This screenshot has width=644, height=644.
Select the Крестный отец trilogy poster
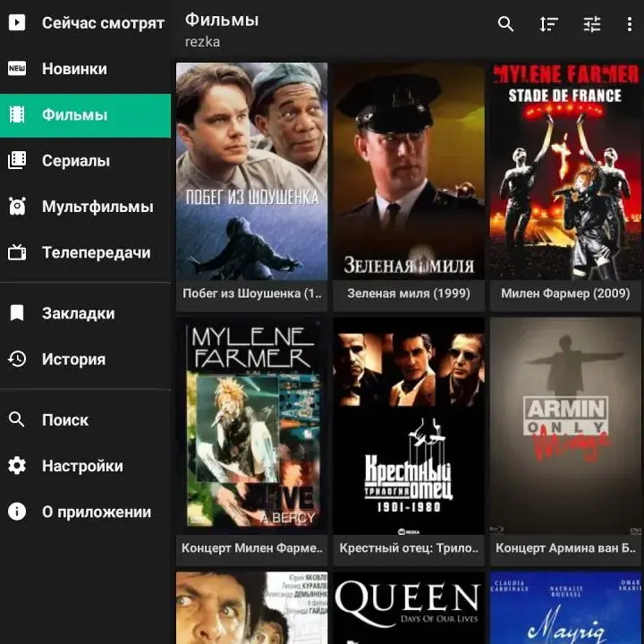click(x=409, y=426)
